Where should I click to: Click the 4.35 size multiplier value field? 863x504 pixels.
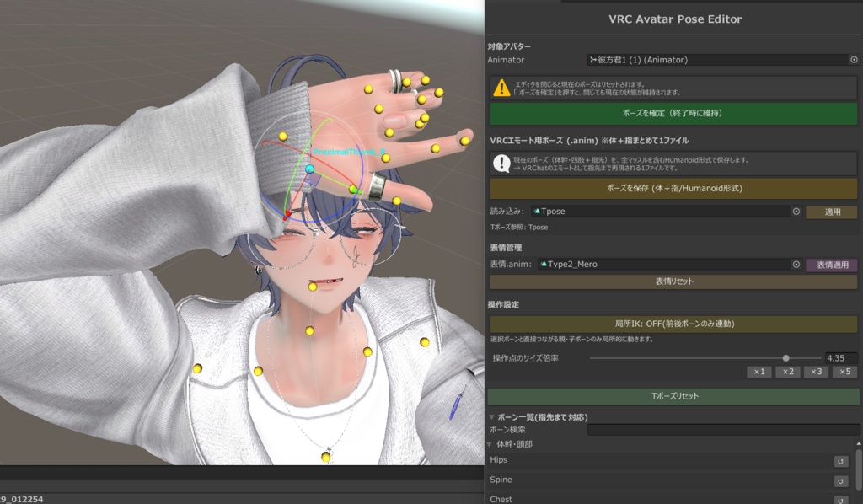pyautogui.click(x=841, y=358)
